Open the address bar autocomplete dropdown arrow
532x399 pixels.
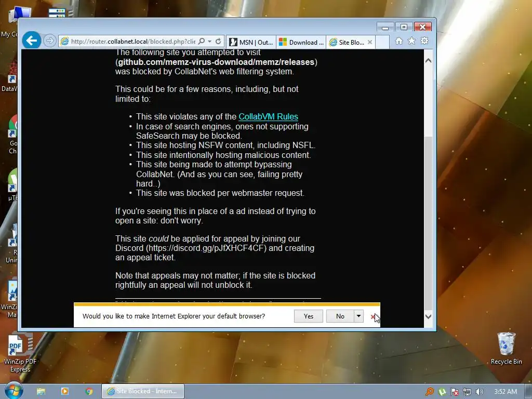click(x=210, y=41)
